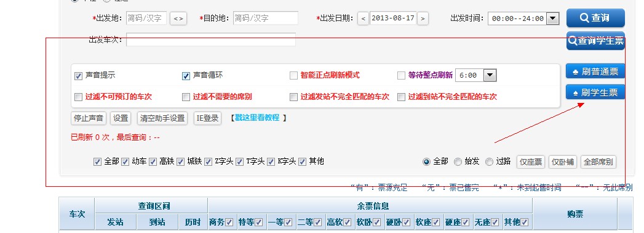Image resolution: width=644 pixels, height=233 pixels.
Task: Swap departure and destination with <> button
Action: [x=178, y=18]
